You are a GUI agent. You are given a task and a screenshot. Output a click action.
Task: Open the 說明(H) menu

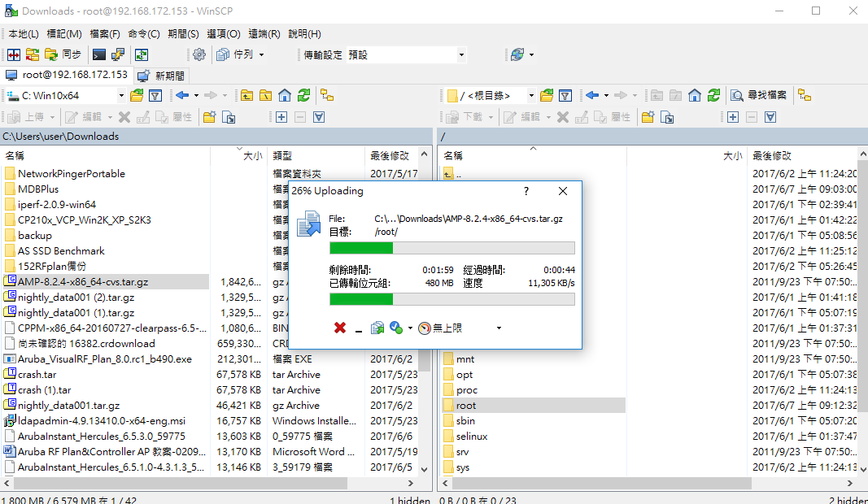tap(304, 34)
